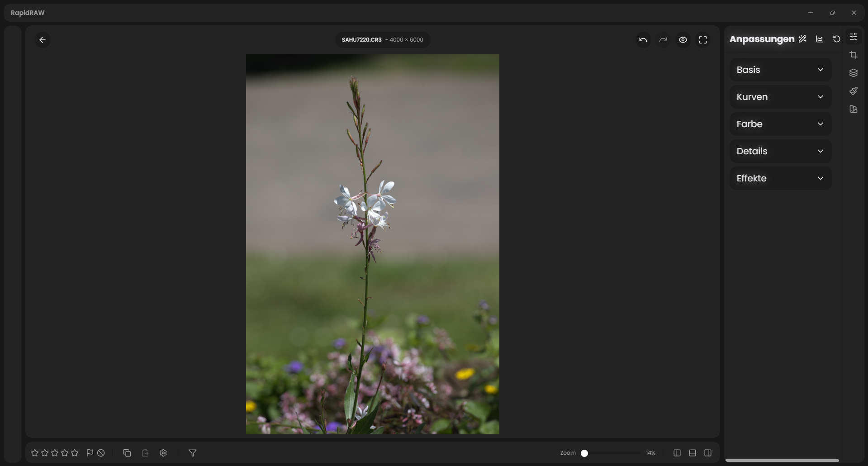Toggle original preview with eye icon
The width and height of the screenshot is (868, 466).
pos(683,40)
